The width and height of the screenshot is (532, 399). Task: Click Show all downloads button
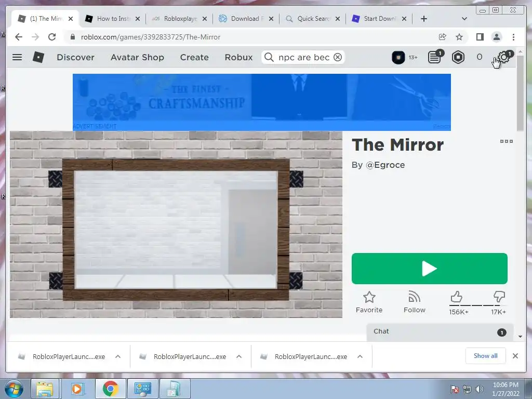click(x=486, y=356)
